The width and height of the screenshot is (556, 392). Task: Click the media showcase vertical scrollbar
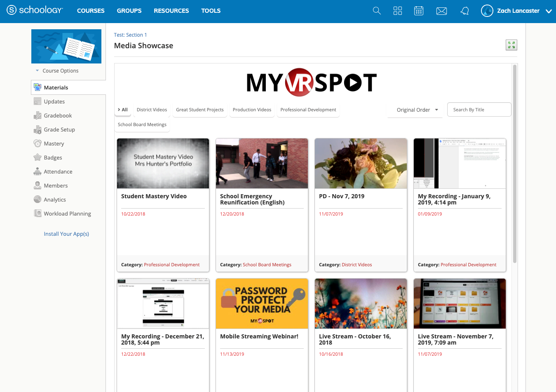(514, 165)
